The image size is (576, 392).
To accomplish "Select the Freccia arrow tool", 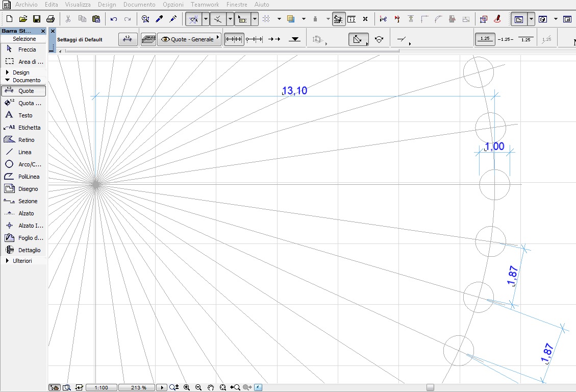I will click(x=23, y=50).
